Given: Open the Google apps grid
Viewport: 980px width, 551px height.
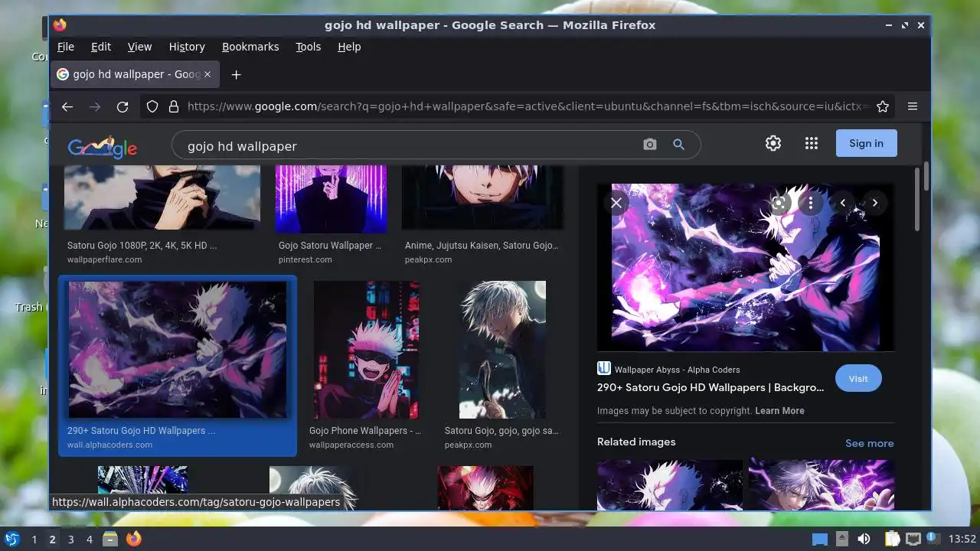Looking at the screenshot, I should (x=812, y=143).
